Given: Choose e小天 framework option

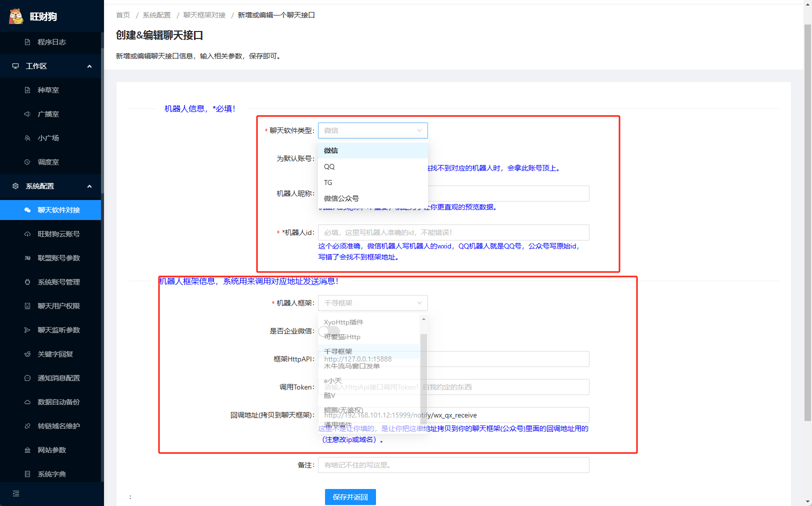Looking at the screenshot, I should [x=369, y=380].
